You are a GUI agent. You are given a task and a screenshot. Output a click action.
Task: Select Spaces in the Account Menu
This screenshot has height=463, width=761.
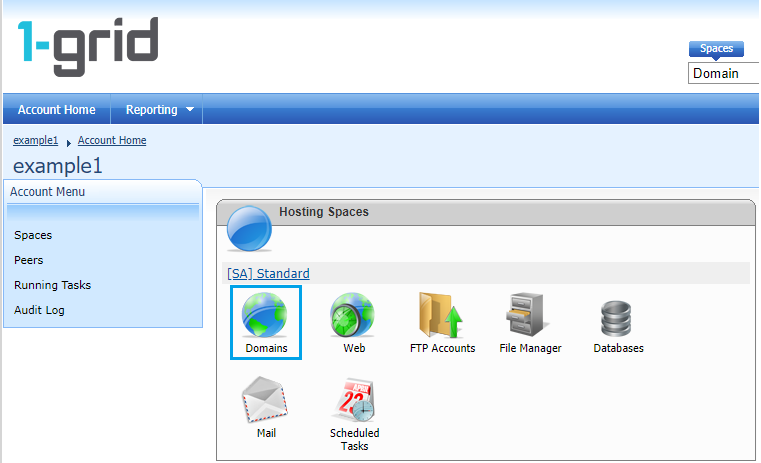[x=33, y=235]
